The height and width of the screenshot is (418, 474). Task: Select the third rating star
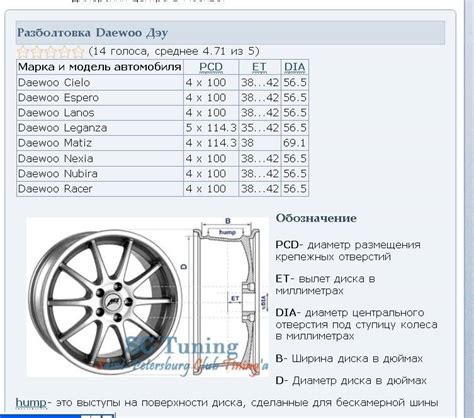[x=50, y=52]
